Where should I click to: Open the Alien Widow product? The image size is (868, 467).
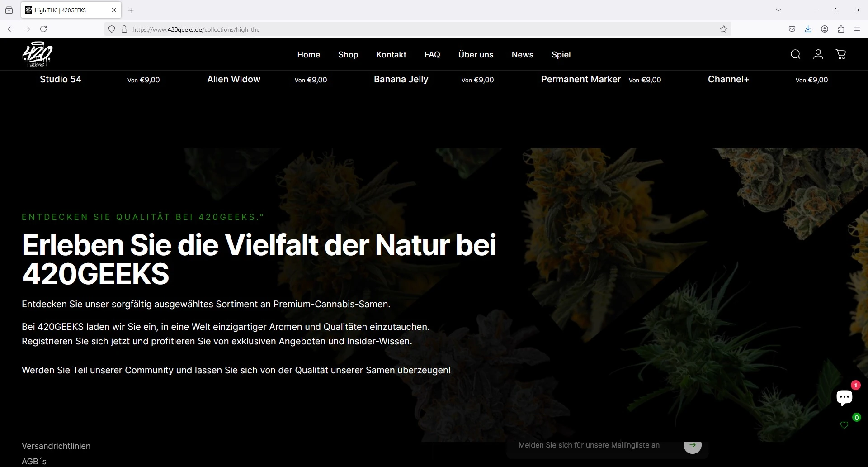pyautogui.click(x=234, y=79)
